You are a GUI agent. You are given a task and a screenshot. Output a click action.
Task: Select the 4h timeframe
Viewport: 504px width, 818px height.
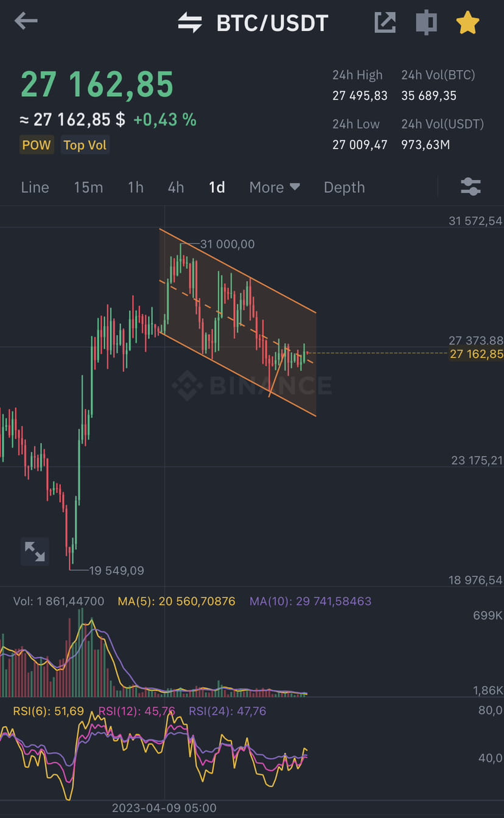(x=176, y=187)
